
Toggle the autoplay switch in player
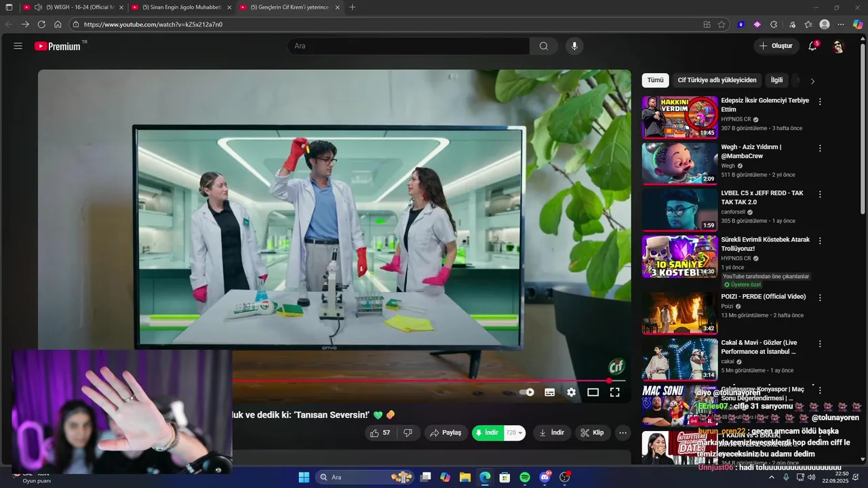527,392
